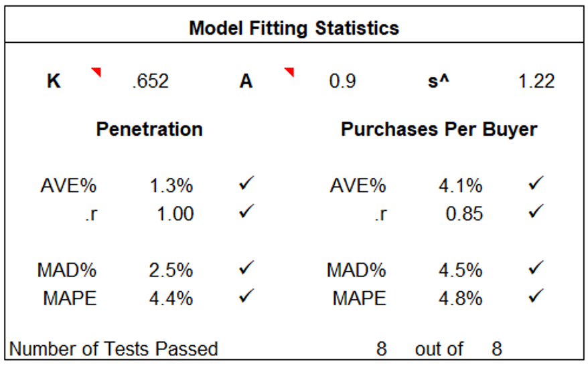Select the Purchases Per Buyer AVE% value 4.1%

460,185
